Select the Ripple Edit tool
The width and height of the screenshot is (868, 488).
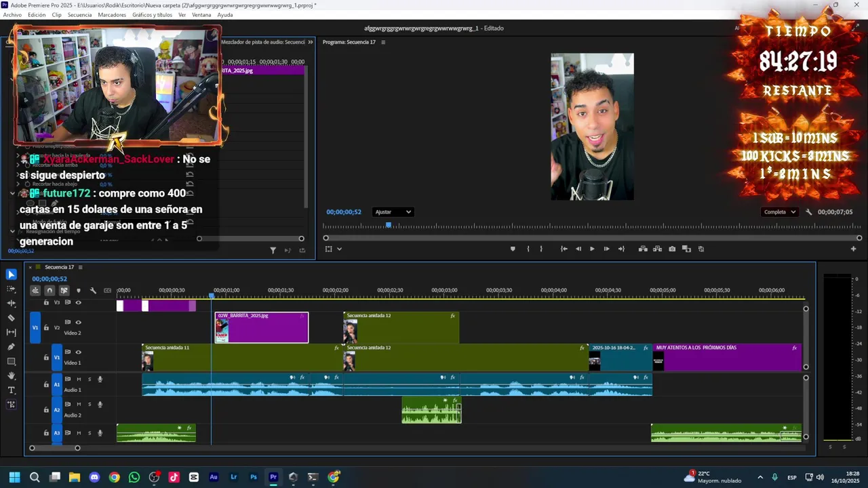pyautogui.click(x=12, y=303)
